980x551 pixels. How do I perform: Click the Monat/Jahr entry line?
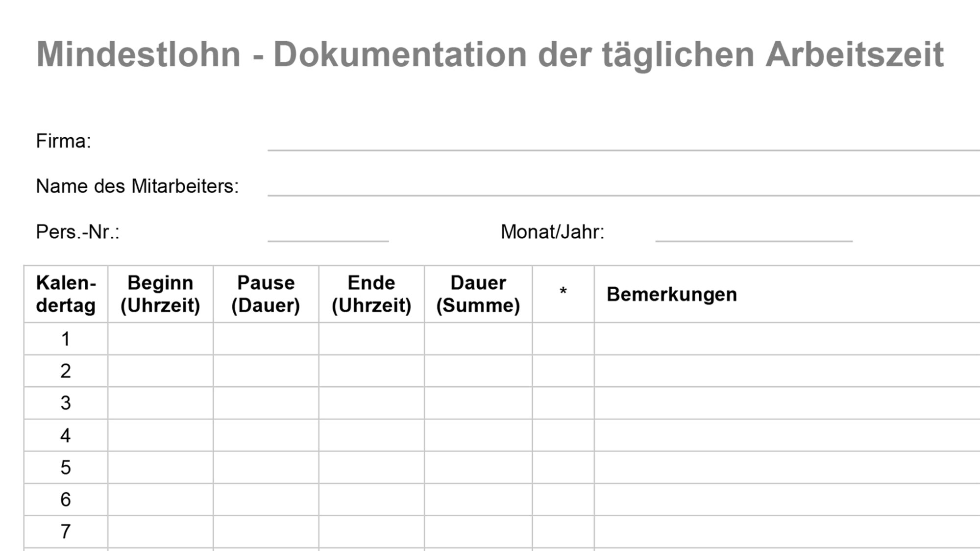click(x=754, y=232)
